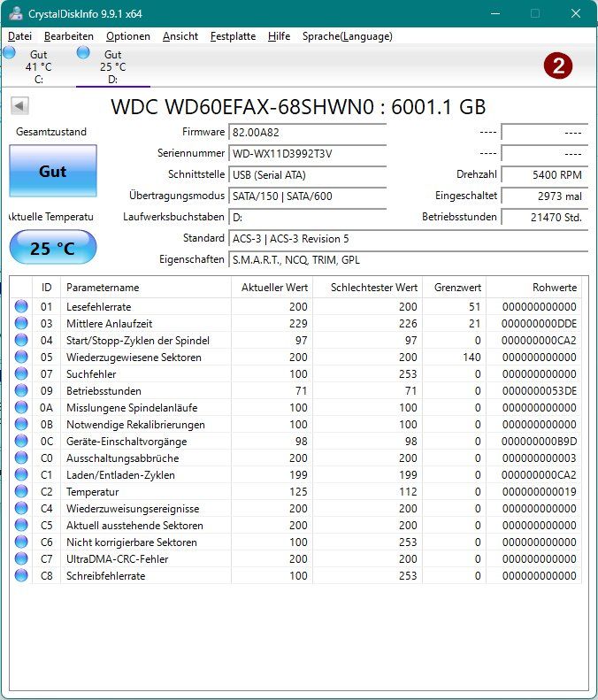
Task: Open the Sprache(Language) menu
Action: [x=347, y=36]
